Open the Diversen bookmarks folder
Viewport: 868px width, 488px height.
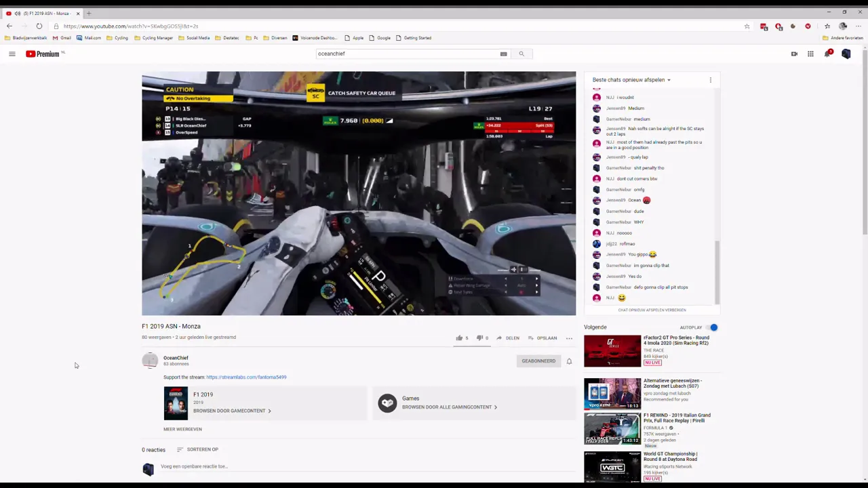275,38
